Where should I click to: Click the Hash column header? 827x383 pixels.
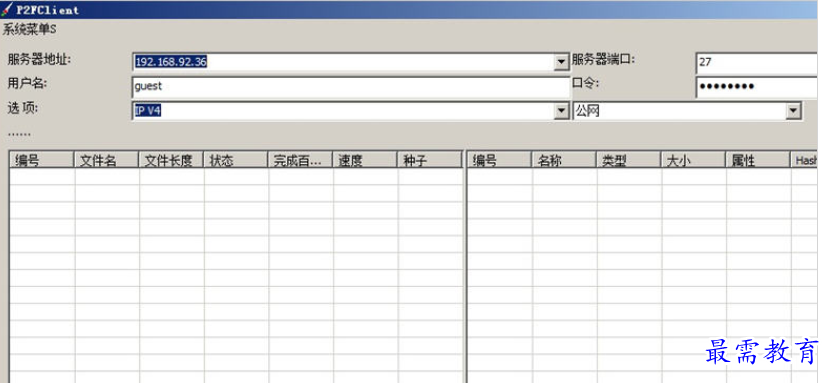804,160
